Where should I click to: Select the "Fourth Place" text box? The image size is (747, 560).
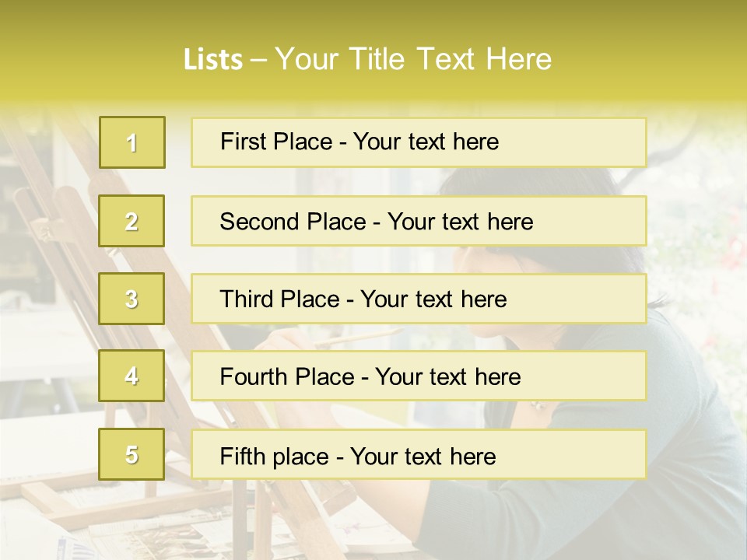(x=419, y=376)
